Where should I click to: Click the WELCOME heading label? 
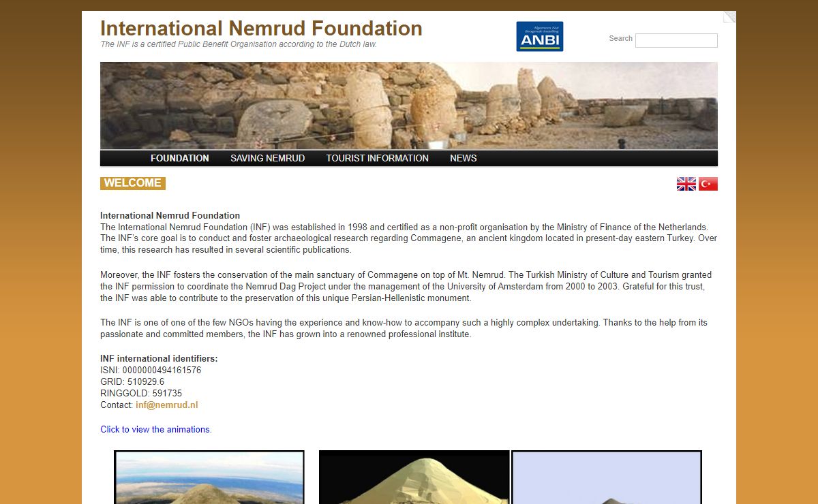(133, 183)
